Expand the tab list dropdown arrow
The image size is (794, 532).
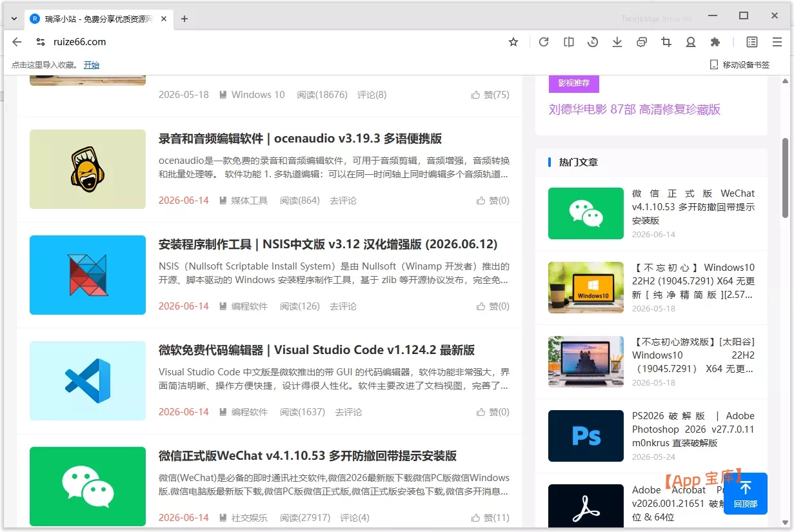coord(14,19)
